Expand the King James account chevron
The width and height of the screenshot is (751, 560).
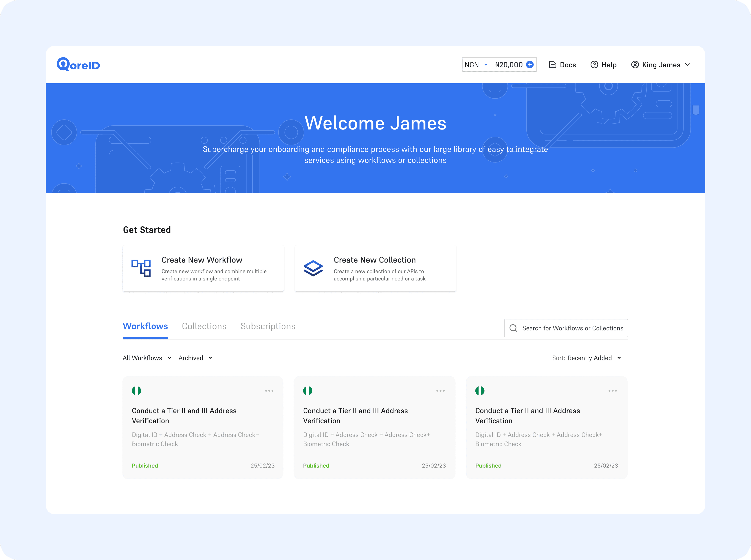pos(687,65)
